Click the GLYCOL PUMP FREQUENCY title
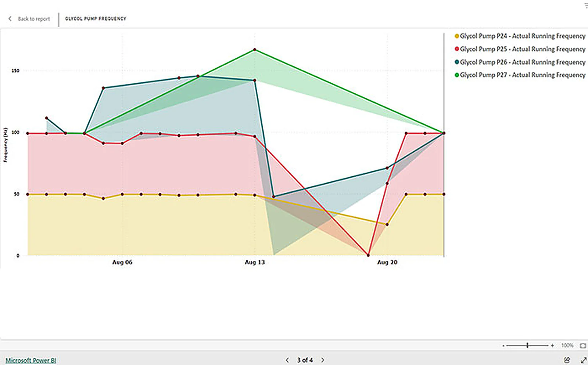This screenshot has width=588, height=365. [x=96, y=18]
